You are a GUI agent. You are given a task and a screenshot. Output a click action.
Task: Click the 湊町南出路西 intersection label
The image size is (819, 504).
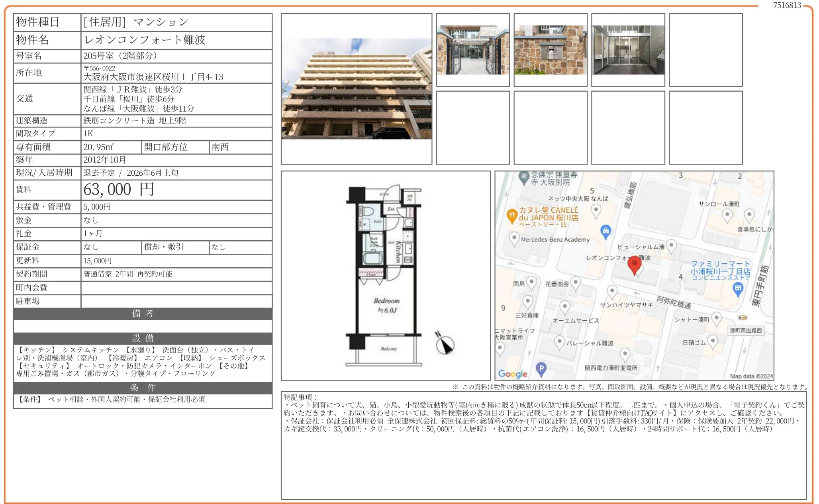click(746, 331)
